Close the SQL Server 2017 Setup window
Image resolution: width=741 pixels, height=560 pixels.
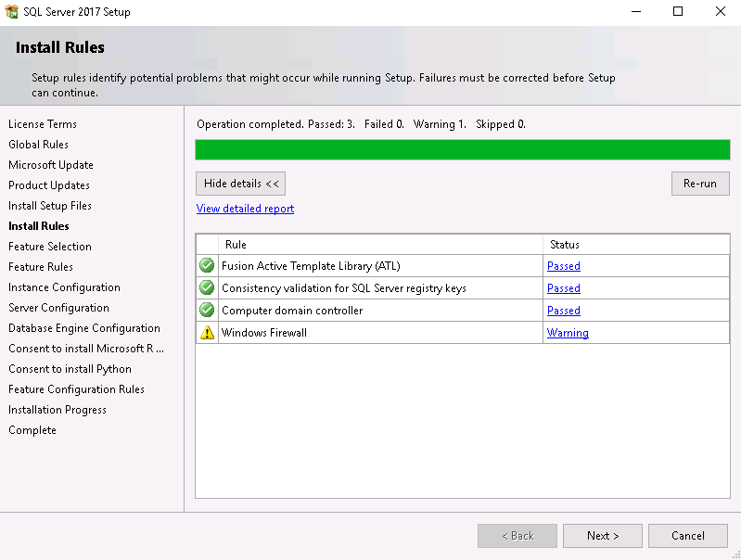click(x=721, y=11)
